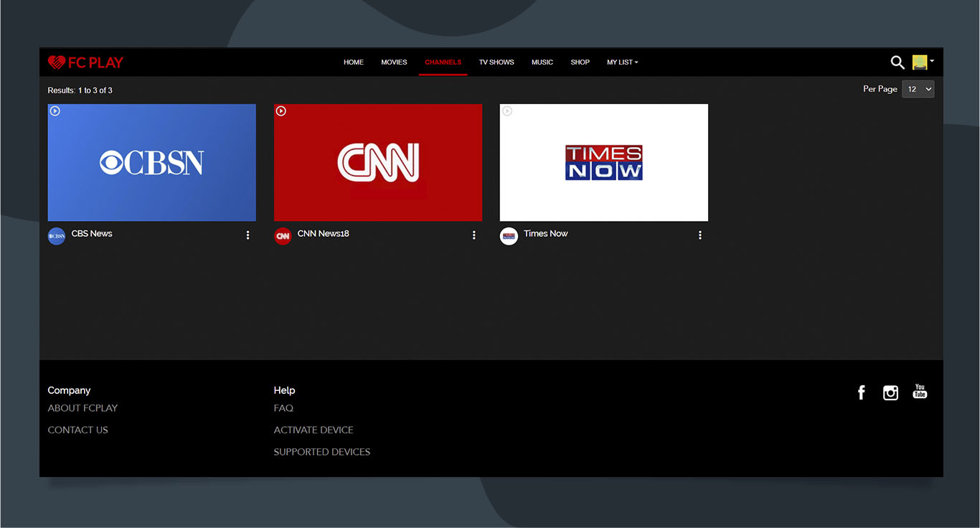This screenshot has height=528, width=980.
Task: Click play icon on CBSN thumbnail
Action: (55, 111)
